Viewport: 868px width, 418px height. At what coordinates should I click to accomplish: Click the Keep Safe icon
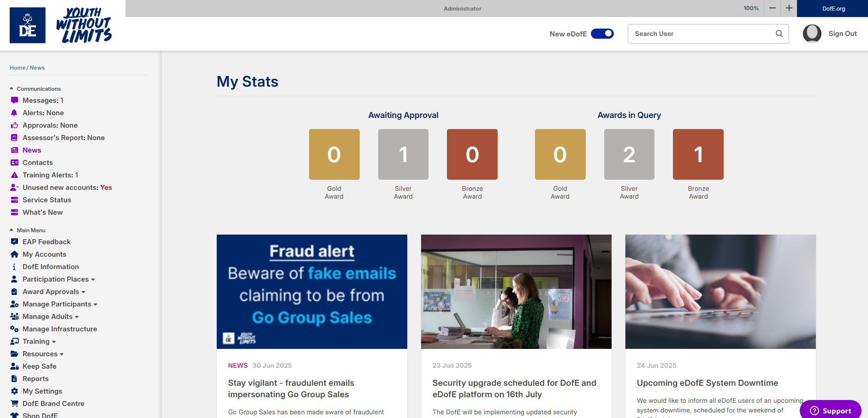tap(14, 366)
